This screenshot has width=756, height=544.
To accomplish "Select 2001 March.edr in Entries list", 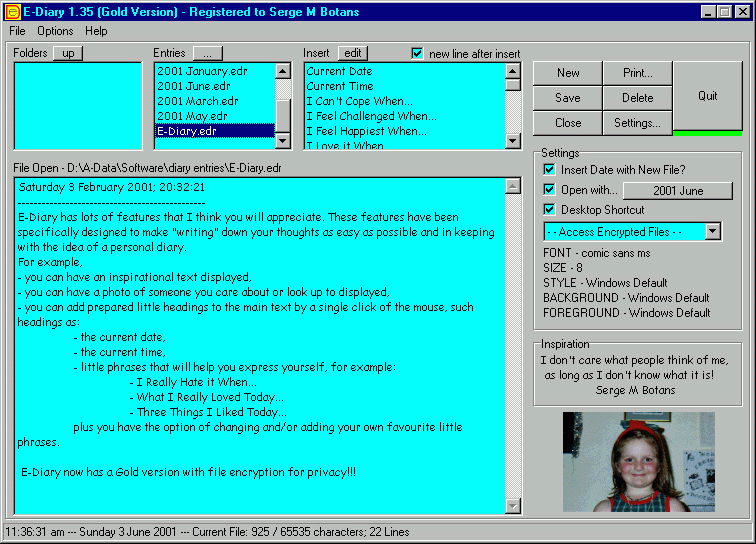I will [x=198, y=101].
